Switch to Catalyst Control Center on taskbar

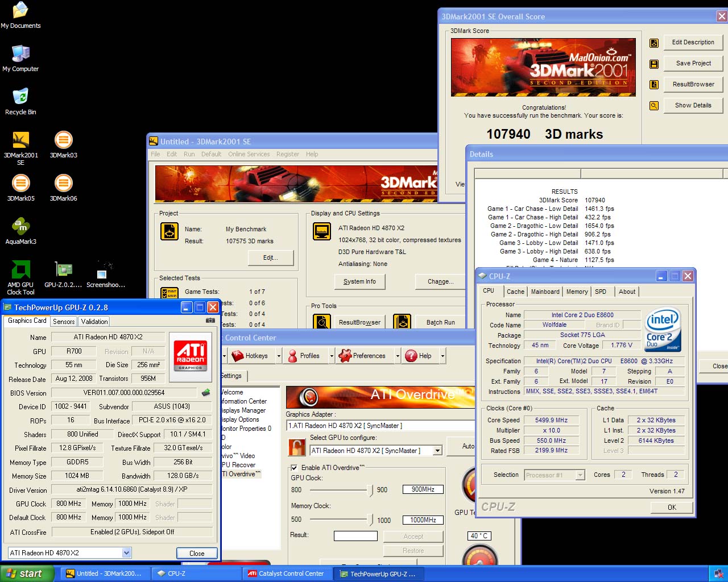click(x=288, y=573)
